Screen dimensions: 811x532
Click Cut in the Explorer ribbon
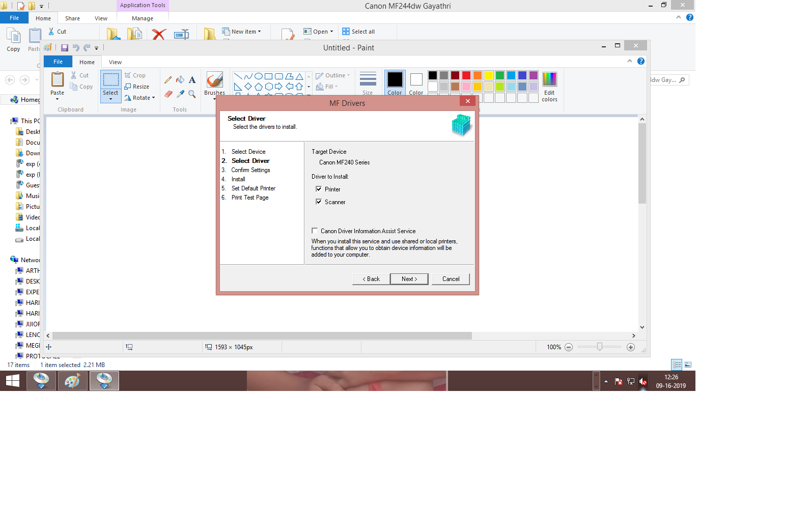57,32
